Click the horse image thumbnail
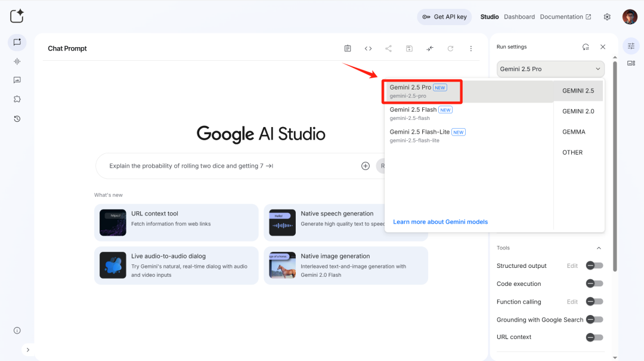Screen dimensions: 644x361 pyautogui.click(x=282, y=265)
